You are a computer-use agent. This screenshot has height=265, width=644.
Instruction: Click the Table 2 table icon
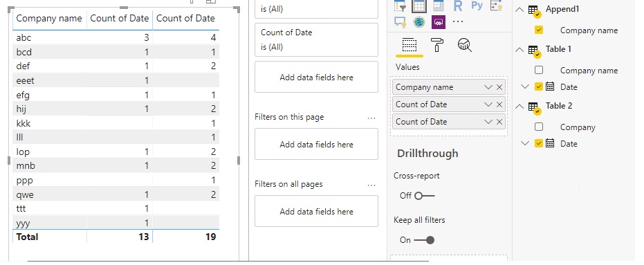534,108
